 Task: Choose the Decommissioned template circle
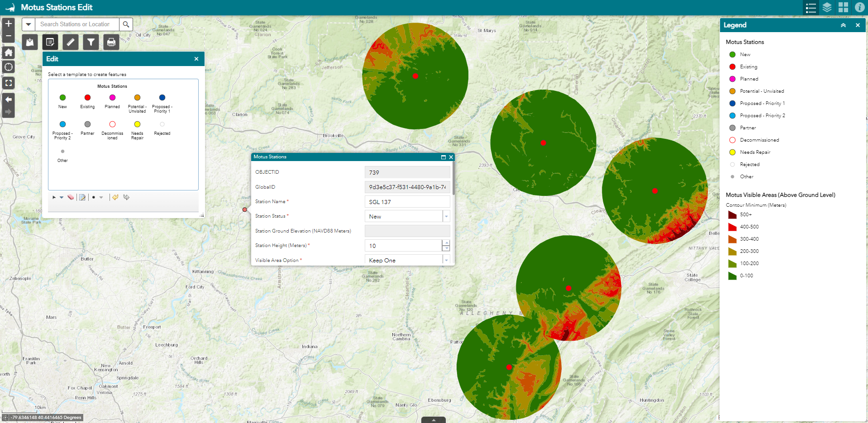click(x=112, y=124)
